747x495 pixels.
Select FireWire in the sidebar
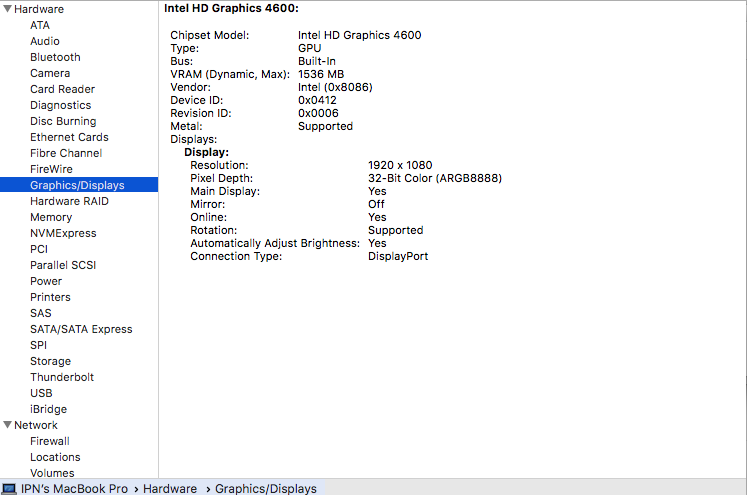pos(51,169)
